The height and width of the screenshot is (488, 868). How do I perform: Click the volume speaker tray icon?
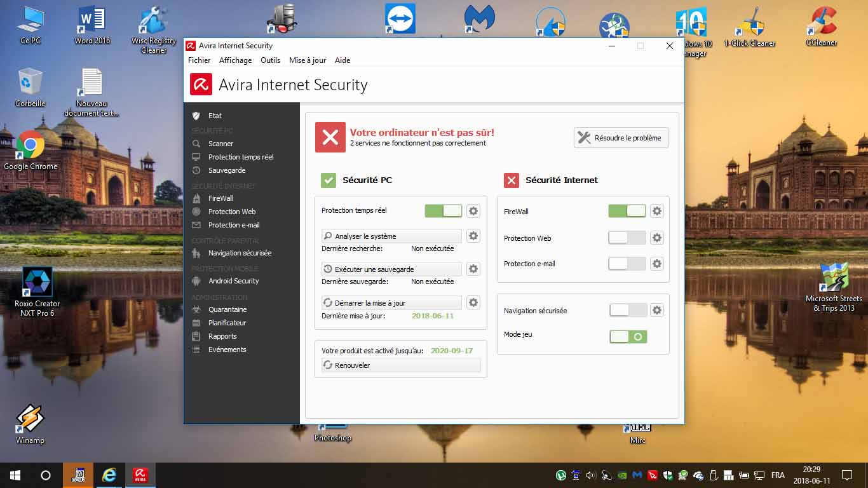[x=591, y=475]
